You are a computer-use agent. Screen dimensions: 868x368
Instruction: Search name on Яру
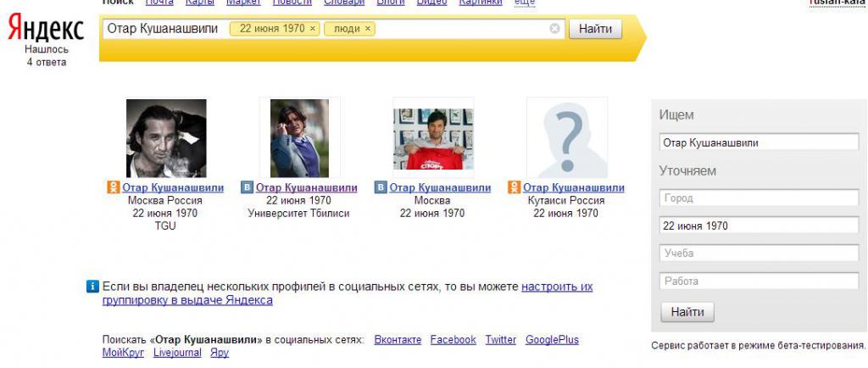pyautogui.click(x=220, y=353)
